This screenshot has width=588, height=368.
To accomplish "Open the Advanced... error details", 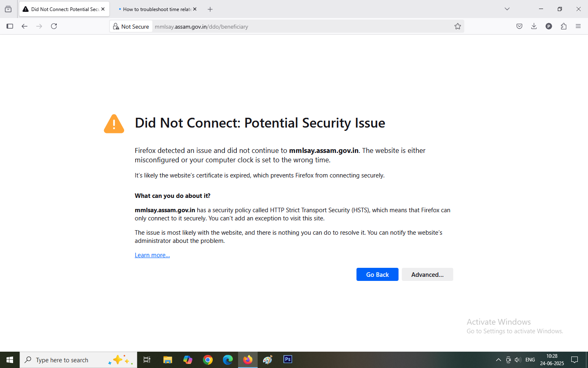I will click(428, 274).
